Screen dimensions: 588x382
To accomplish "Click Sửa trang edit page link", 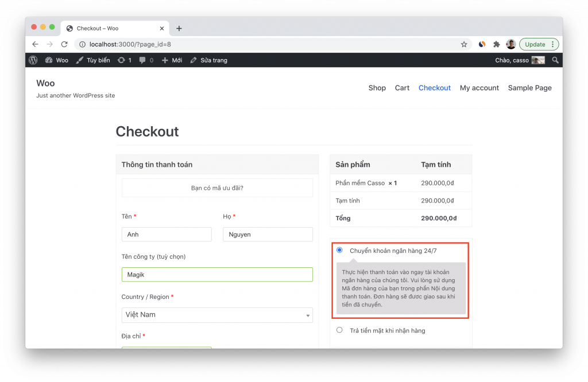I will pos(208,60).
